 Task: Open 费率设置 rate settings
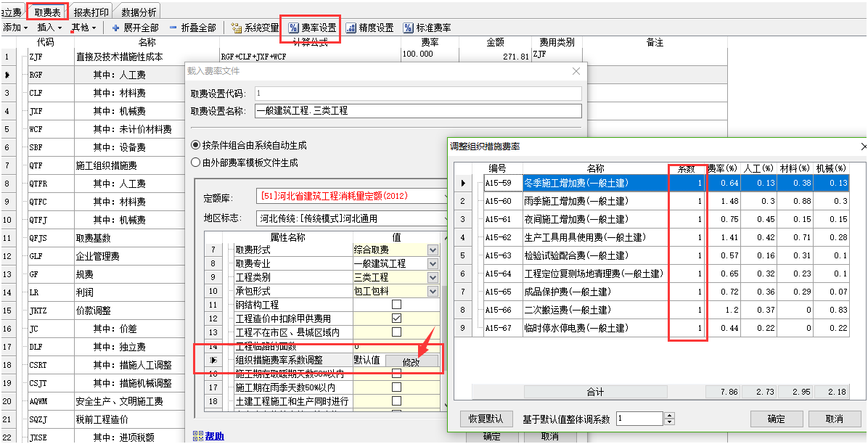tap(311, 28)
